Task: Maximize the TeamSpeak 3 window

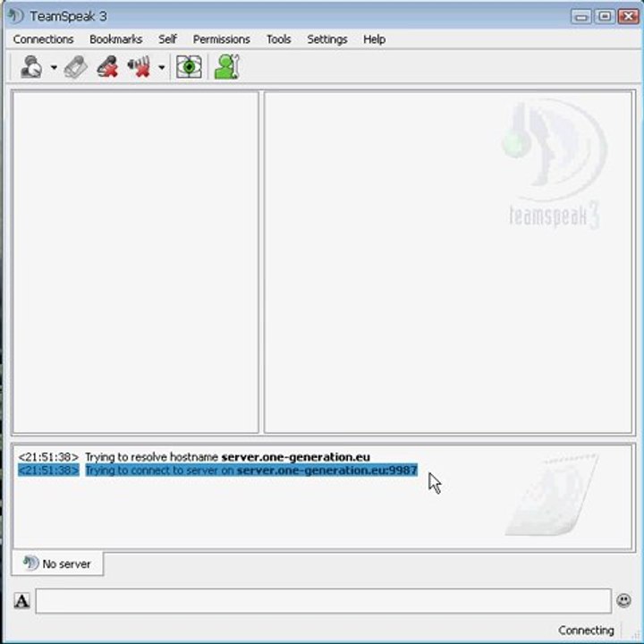Action: point(604,16)
